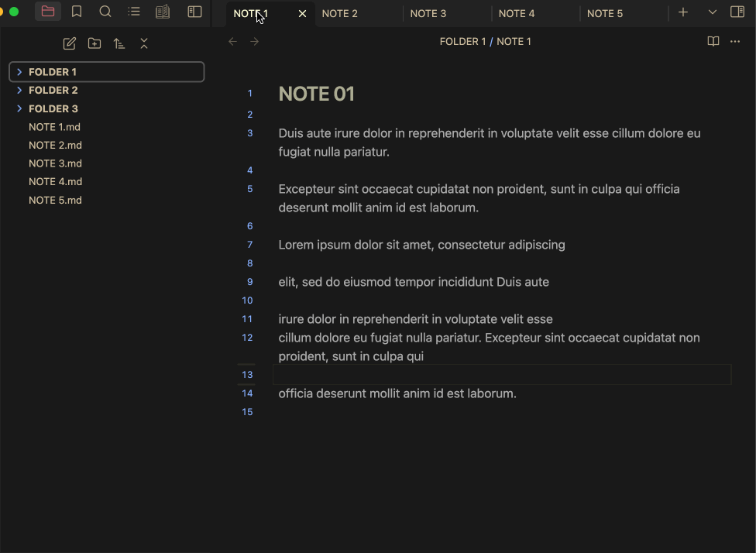Open NOTE 3.md in sidebar
Viewport: 756px width, 553px height.
coord(55,163)
